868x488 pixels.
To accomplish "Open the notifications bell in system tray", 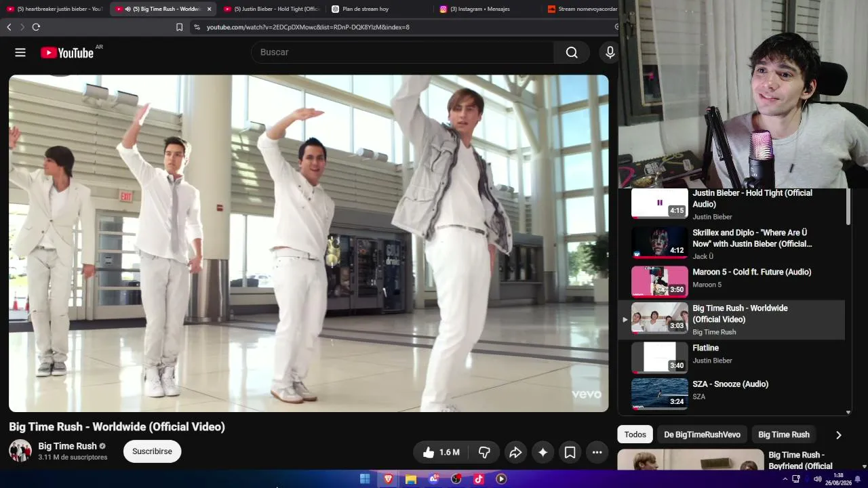I will (x=858, y=479).
